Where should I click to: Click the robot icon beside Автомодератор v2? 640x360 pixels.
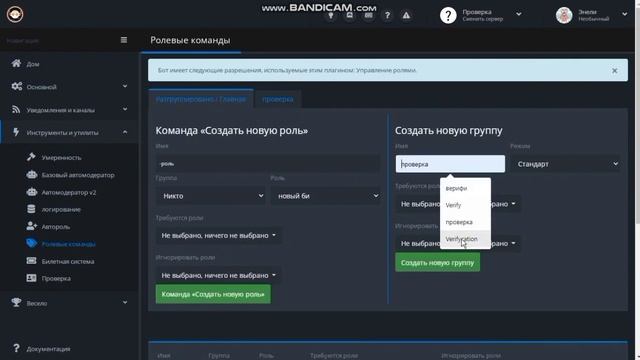click(31, 192)
